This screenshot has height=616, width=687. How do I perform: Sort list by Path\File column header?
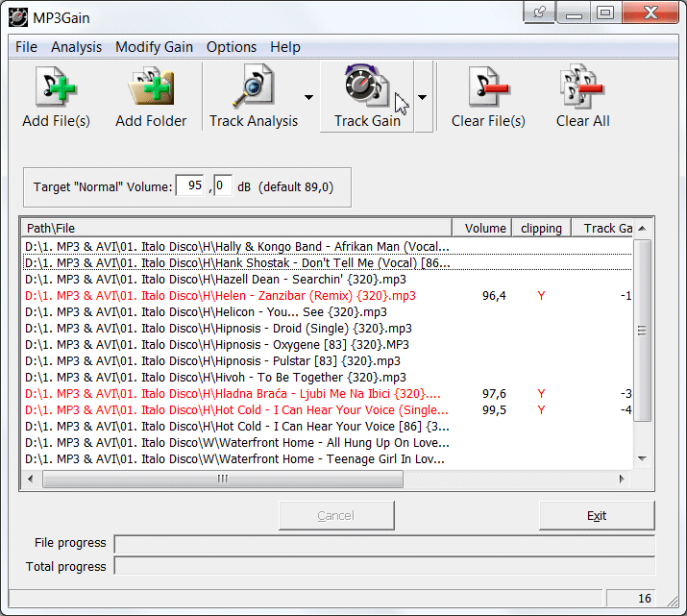[236, 229]
